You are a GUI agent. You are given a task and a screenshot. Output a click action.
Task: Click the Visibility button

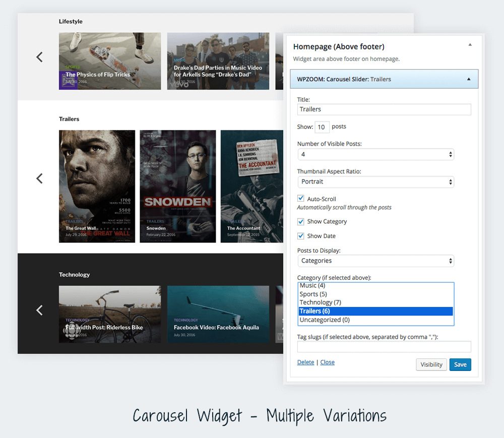pos(431,364)
